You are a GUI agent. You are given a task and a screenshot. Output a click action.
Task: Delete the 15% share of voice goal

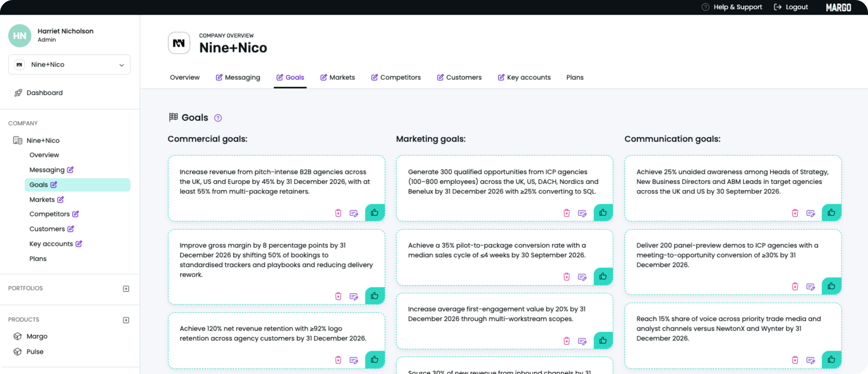click(x=795, y=360)
